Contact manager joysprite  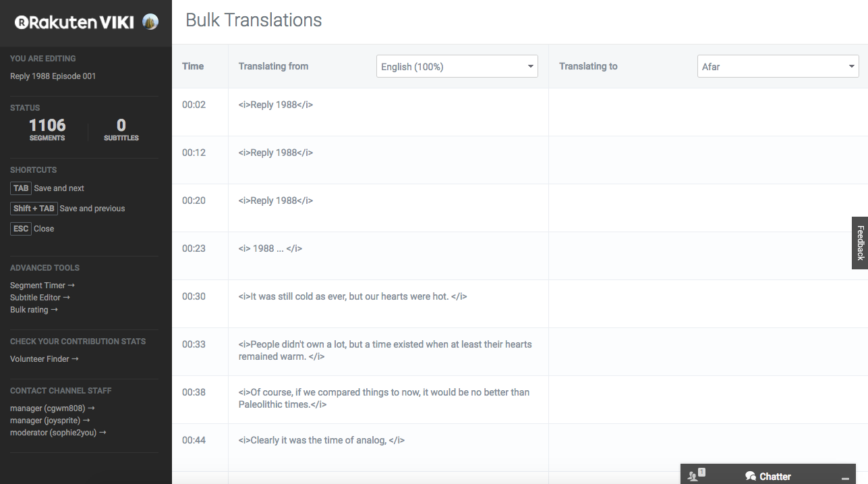(x=50, y=421)
